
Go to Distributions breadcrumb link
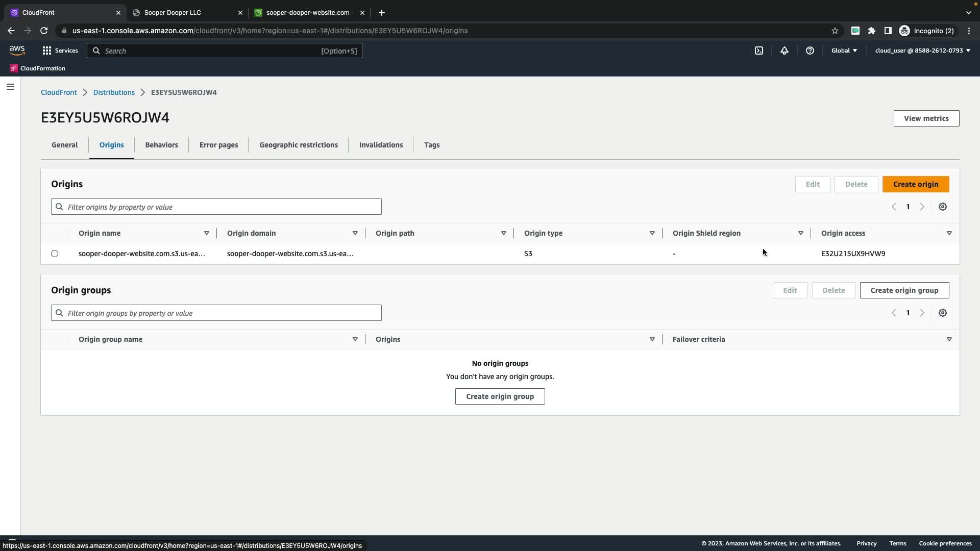tap(114, 92)
